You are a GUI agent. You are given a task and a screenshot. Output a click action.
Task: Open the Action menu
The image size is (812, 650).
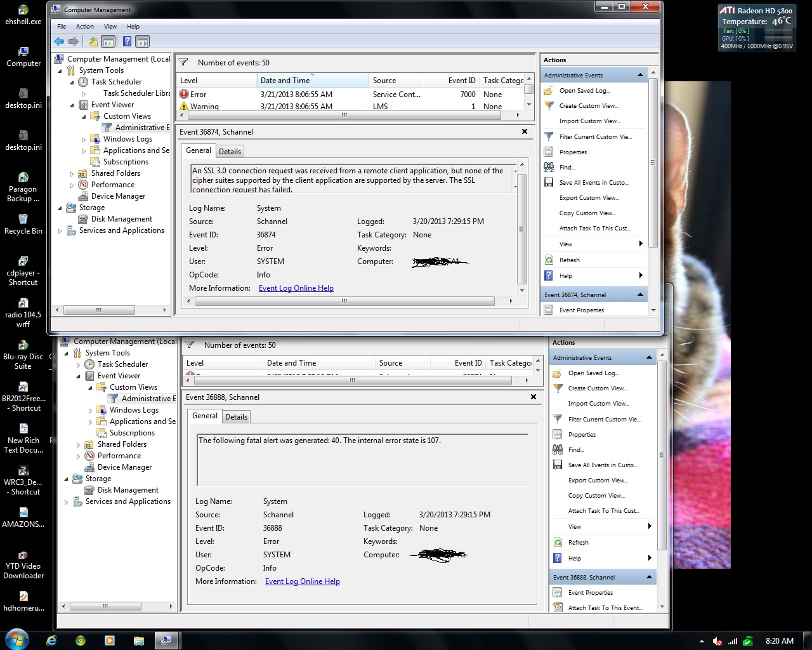point(84,27)
